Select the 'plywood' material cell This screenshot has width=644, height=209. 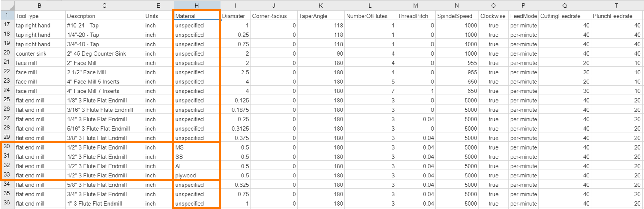(x=197, y=175)
